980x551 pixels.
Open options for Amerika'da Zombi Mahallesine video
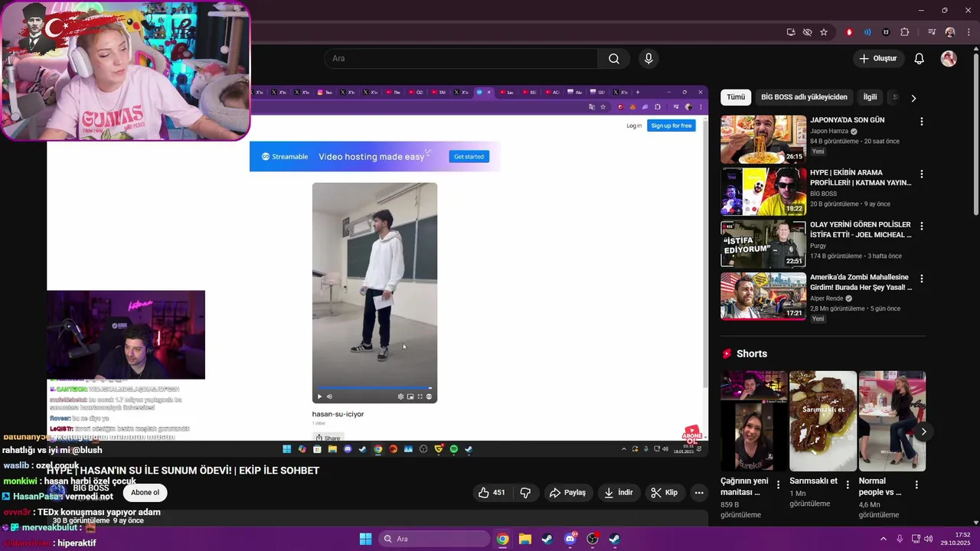[921, 279]
